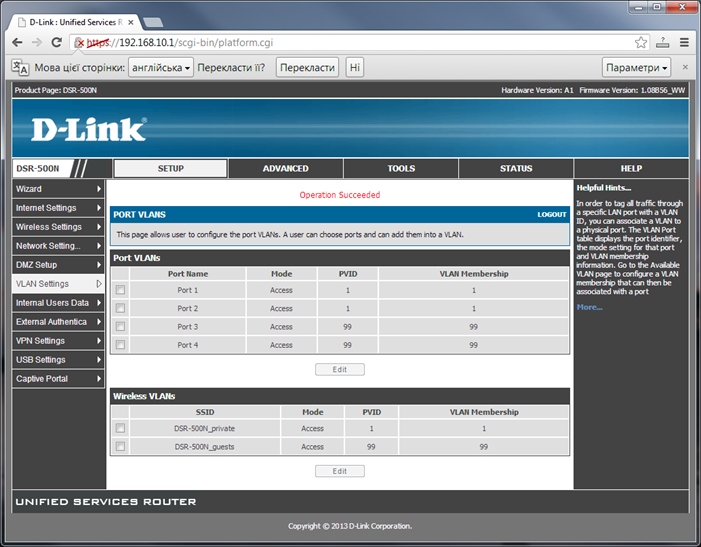701x547 pixels.
Task: Open Chrome menu hamburger icon
Action: click(x=685, y=43)
